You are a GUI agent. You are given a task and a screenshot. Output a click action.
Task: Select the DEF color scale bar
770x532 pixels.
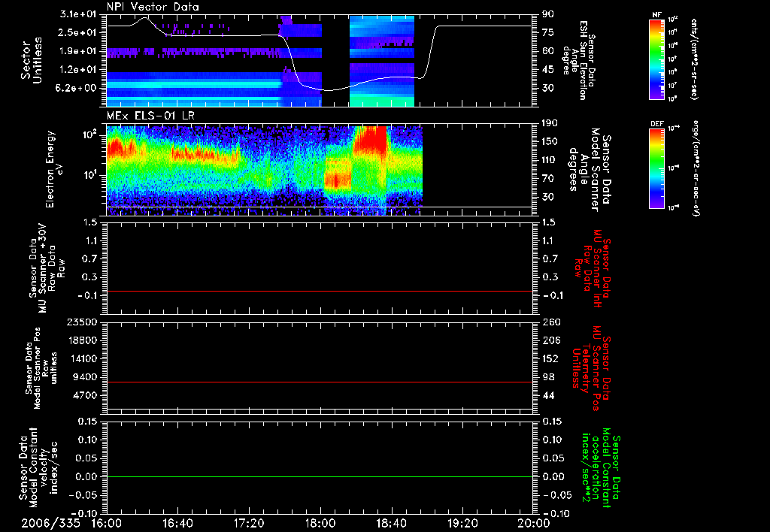click(657, 168)
